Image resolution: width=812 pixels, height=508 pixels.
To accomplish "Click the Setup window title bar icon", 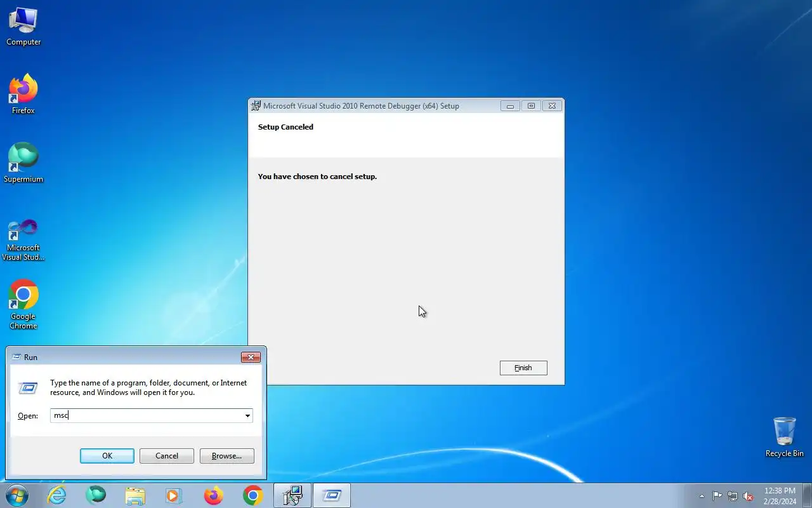I will pos(256,106).
